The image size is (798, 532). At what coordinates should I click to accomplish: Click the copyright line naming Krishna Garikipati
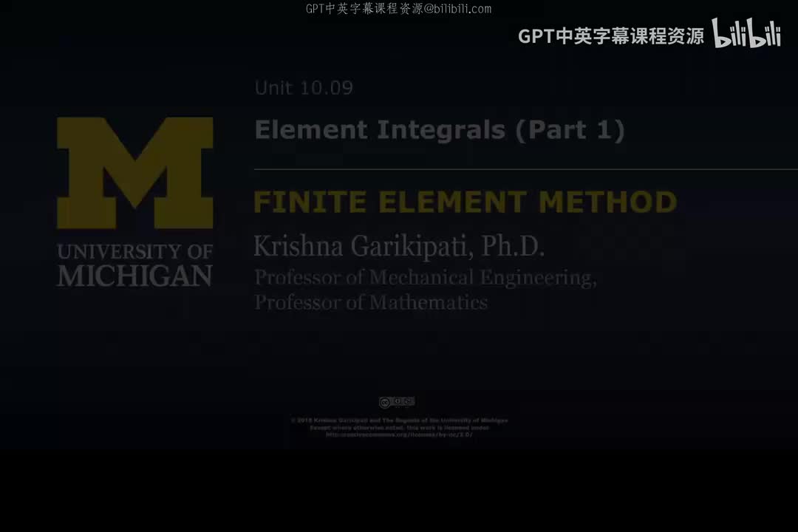[x=400, y=420]
